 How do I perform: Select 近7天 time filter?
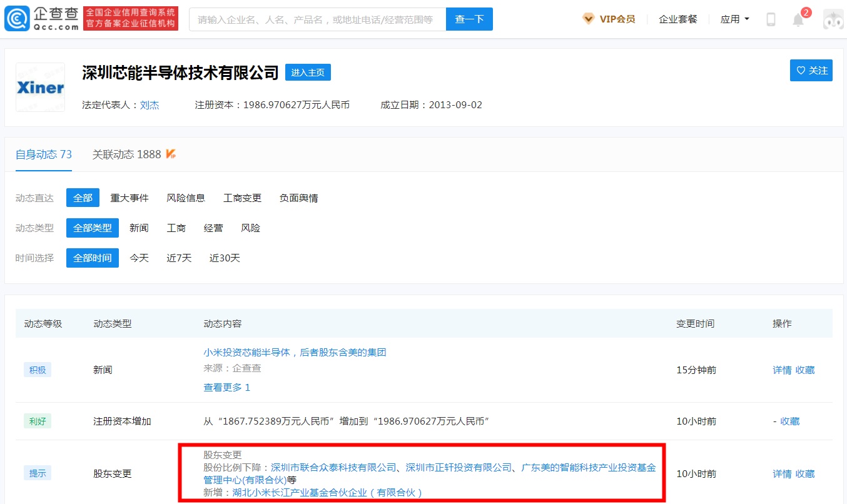coord(179,258)
